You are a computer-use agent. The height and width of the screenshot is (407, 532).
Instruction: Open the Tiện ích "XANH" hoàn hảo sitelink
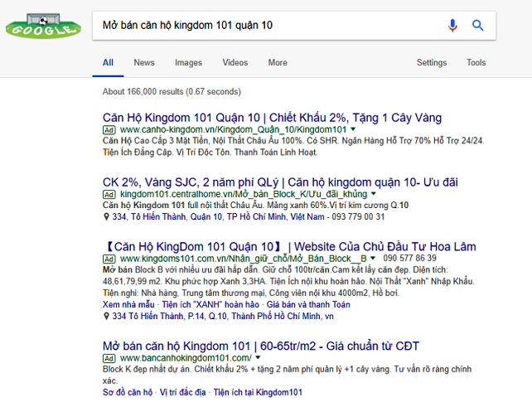click(210, 304)
